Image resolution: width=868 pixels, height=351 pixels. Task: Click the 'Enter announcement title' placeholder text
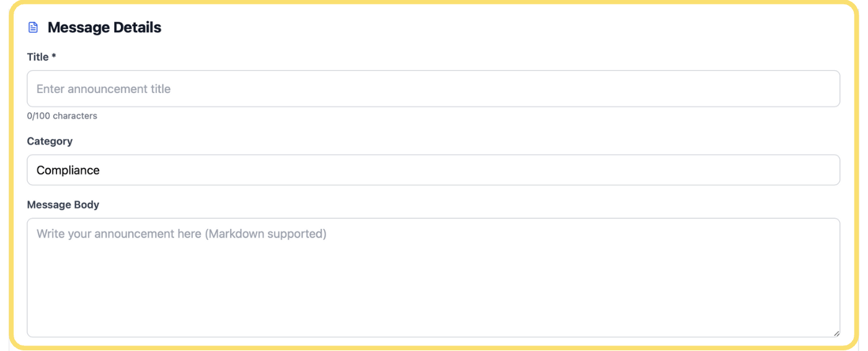(x=104, y=89)
